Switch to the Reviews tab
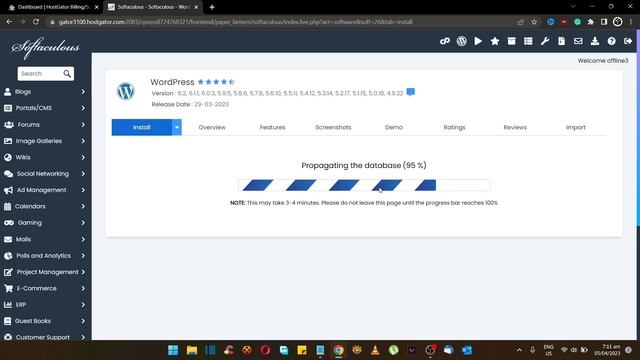Image resolution: width=640 pixels, height=360 pixels. pyautogui.click(x=515, y=127)
